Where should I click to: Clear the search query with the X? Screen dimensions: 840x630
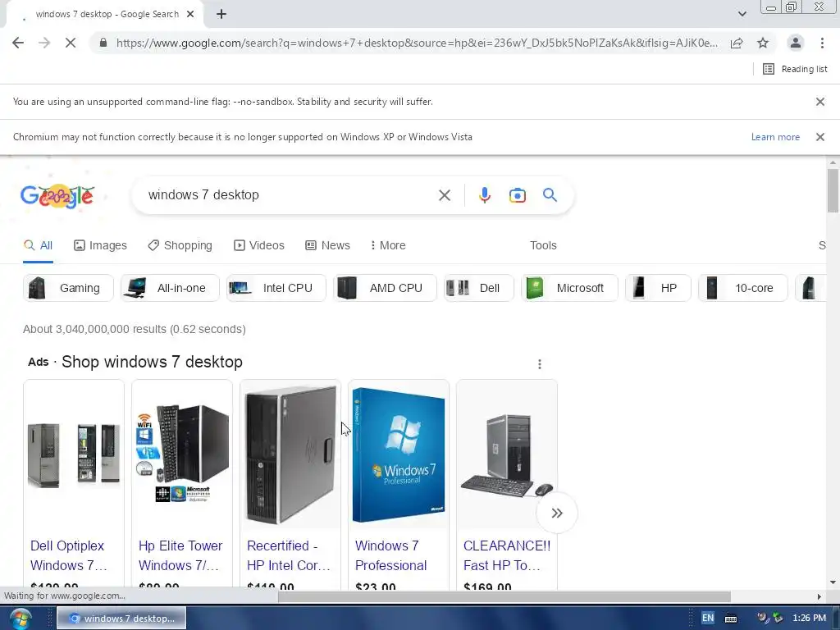[x=445, y=195]
